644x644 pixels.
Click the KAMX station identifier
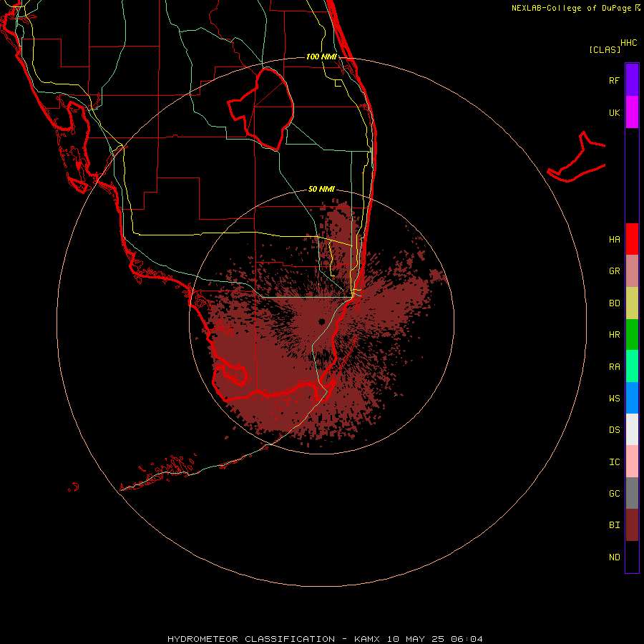367,639
